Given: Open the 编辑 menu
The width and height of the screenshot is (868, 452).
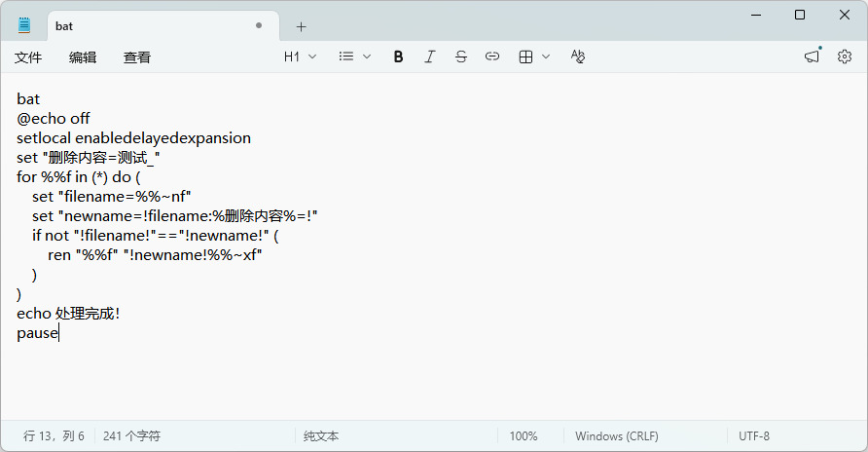Looking at the screenshot, I should (83, 57).
